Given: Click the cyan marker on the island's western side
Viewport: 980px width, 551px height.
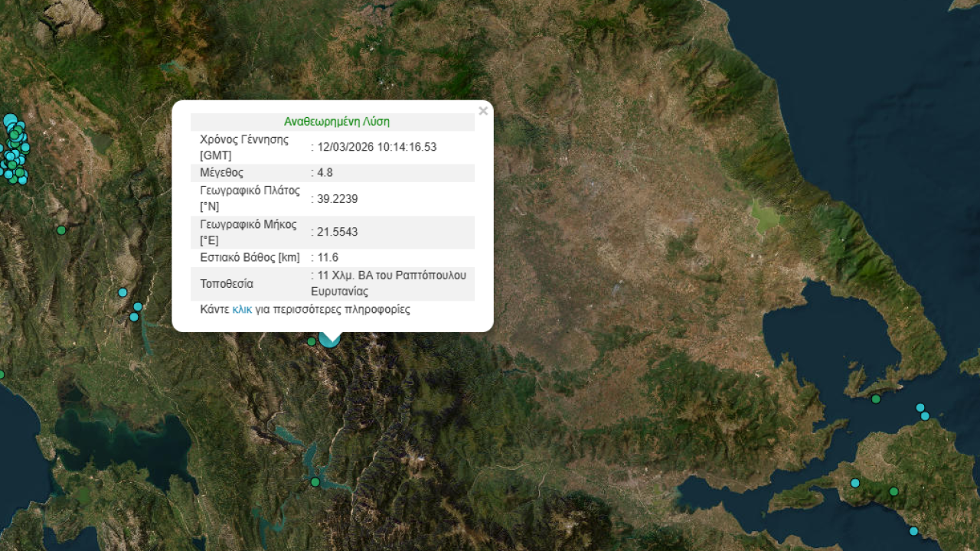Looking at the screenshot, I should tap(855, 483).
